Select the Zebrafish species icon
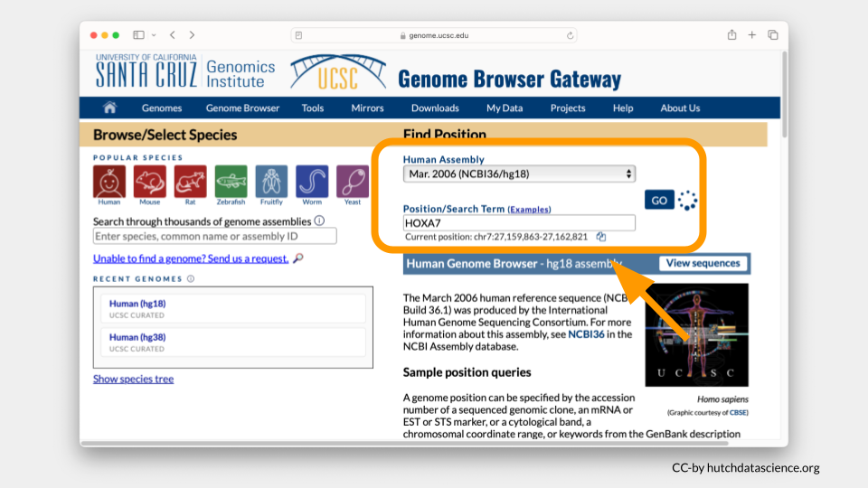Screen dimensions: 868x488 [231, 182]
